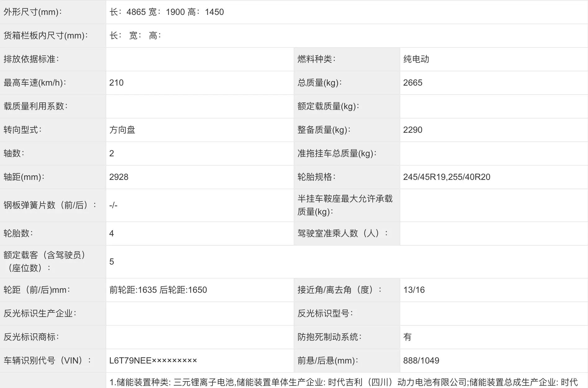Click the seat count value 5
This screenshot has width=588, height=388.
pyautogui.click(x=112, y=262)
